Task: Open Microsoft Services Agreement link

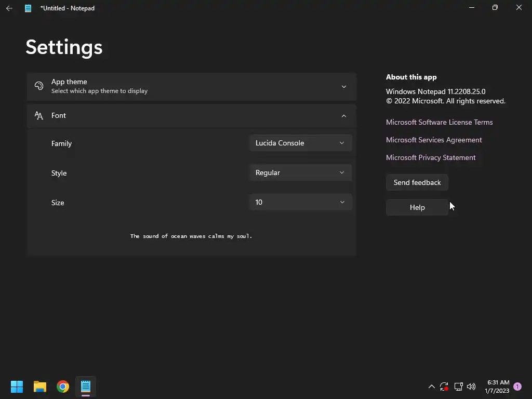Action: [x=434, y=140]
